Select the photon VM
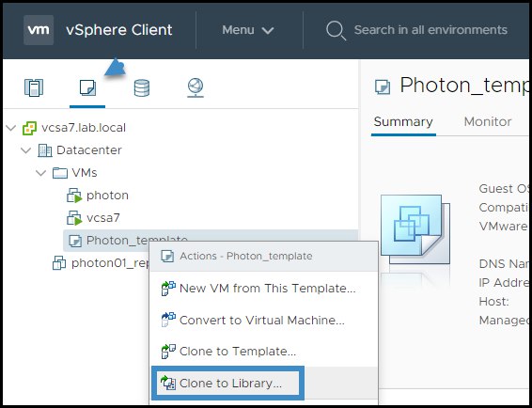 107,196
